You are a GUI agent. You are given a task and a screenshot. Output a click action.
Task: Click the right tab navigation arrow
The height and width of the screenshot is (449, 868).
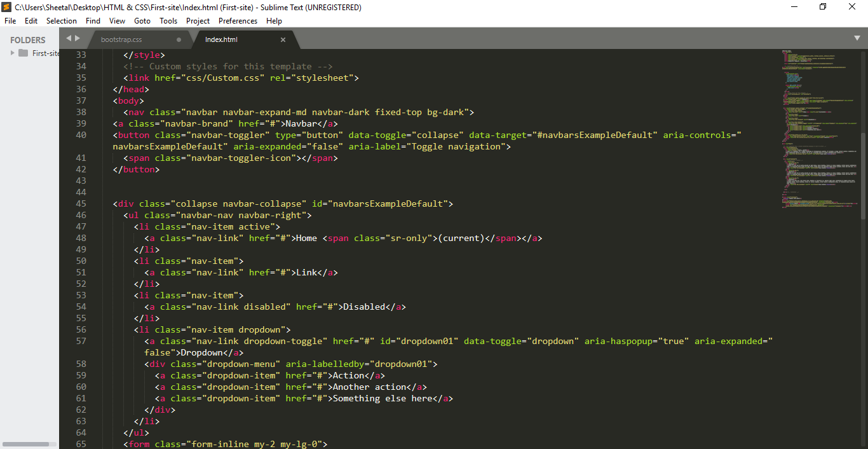(x=78, y=39)
